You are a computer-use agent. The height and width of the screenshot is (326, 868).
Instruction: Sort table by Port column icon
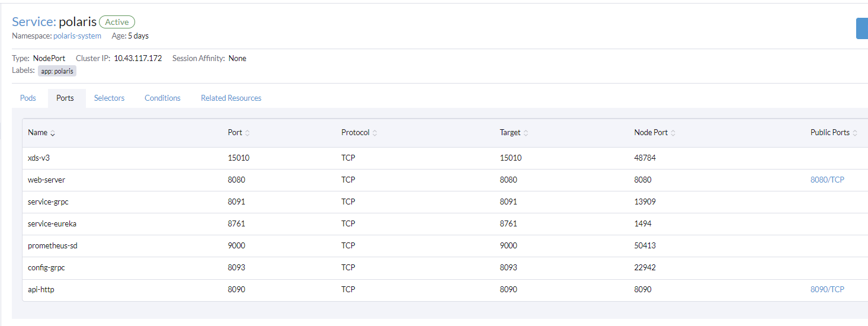[x=247, y=133]
